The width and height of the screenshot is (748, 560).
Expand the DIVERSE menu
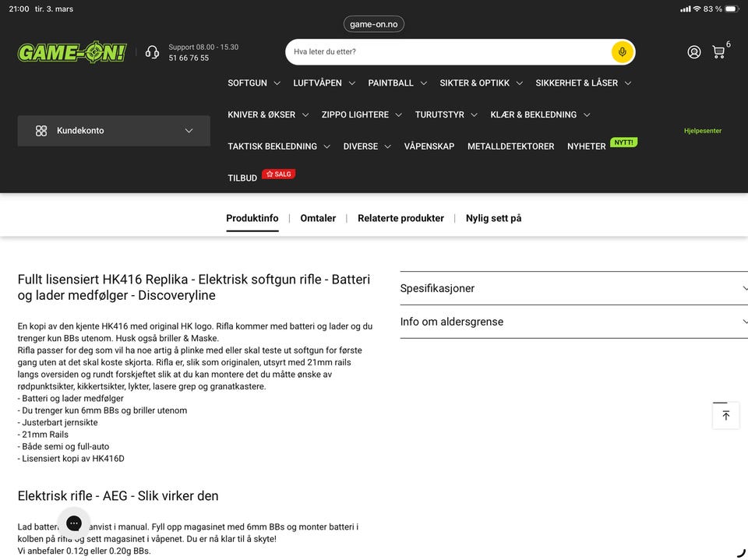pyautogui.click(x=367, y=146)
